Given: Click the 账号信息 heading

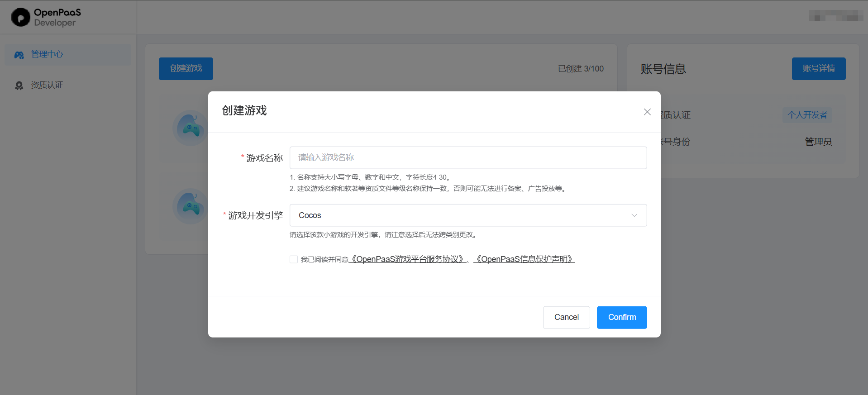Looking at the screenshot, I should 663,69.
